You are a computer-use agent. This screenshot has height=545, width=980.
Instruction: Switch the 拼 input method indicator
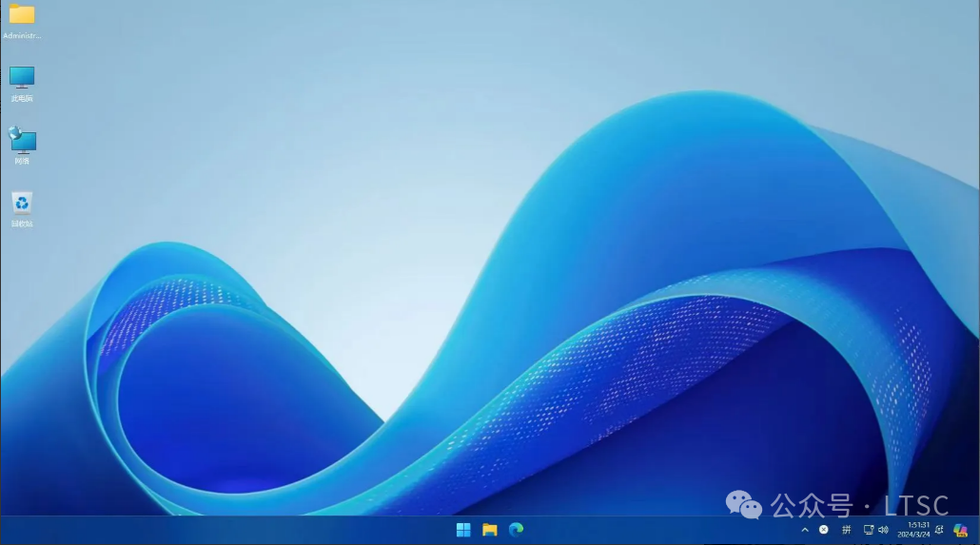pyautogui.click(x=846, y=530)
